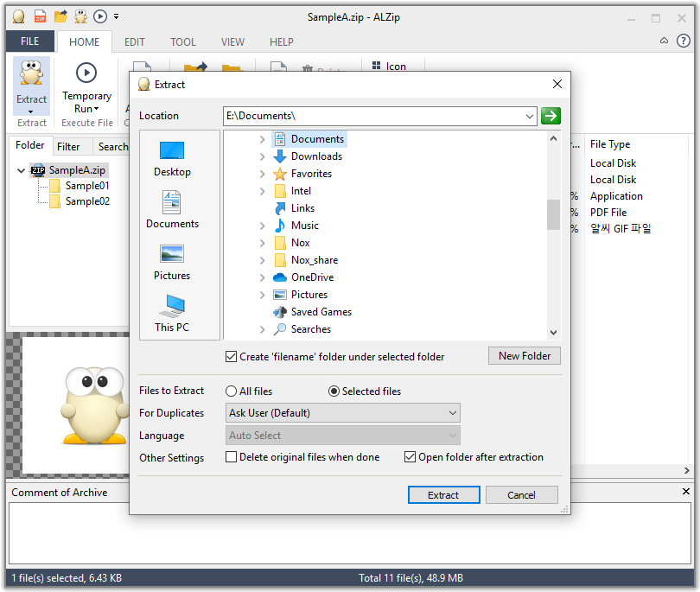Click the Extract button in the dialog
The height and width of the screenshot is (592, 700).
(x=443, y=495)
